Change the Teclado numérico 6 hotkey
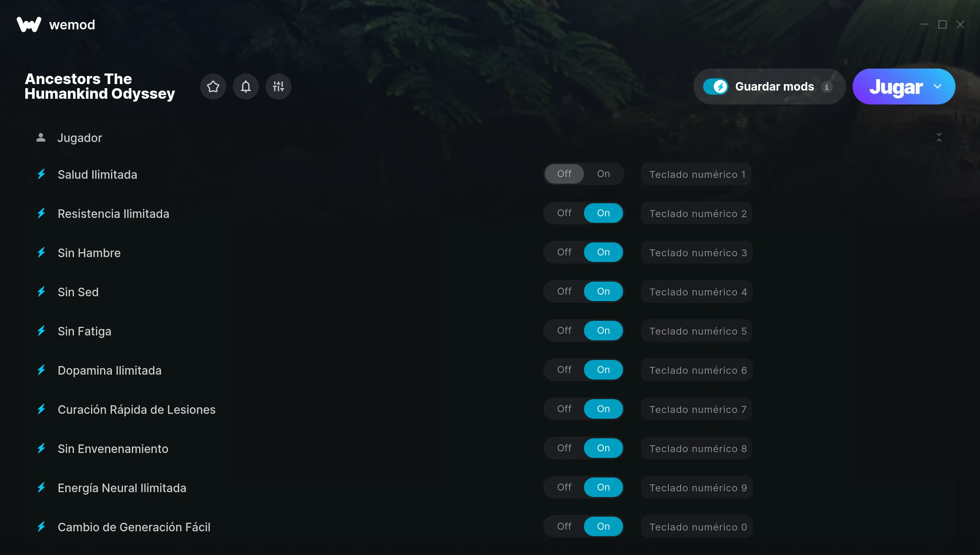The width and height of the screenshot is (980, 555). point(697,370)
